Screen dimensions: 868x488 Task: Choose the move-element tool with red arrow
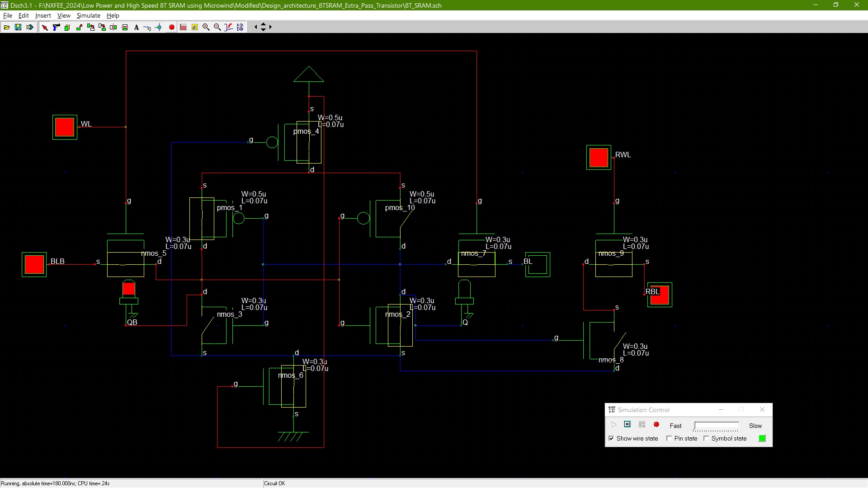tap(79, 27)
